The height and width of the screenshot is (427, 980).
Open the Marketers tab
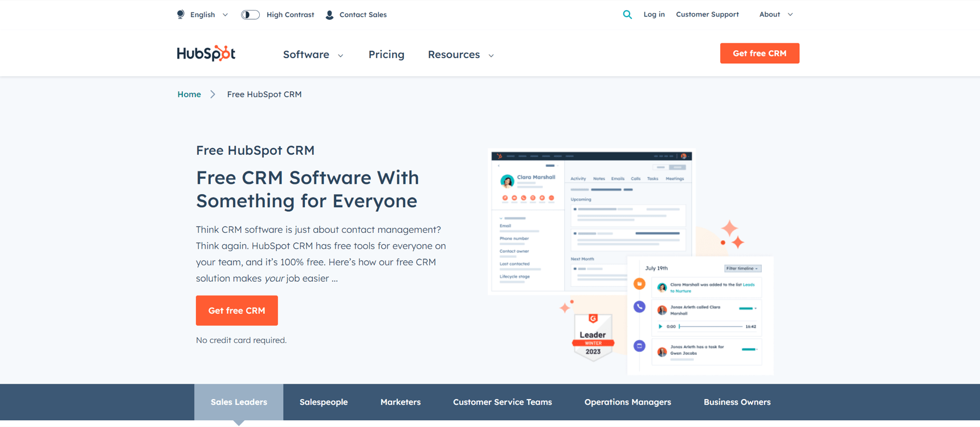tap(401, 402)
